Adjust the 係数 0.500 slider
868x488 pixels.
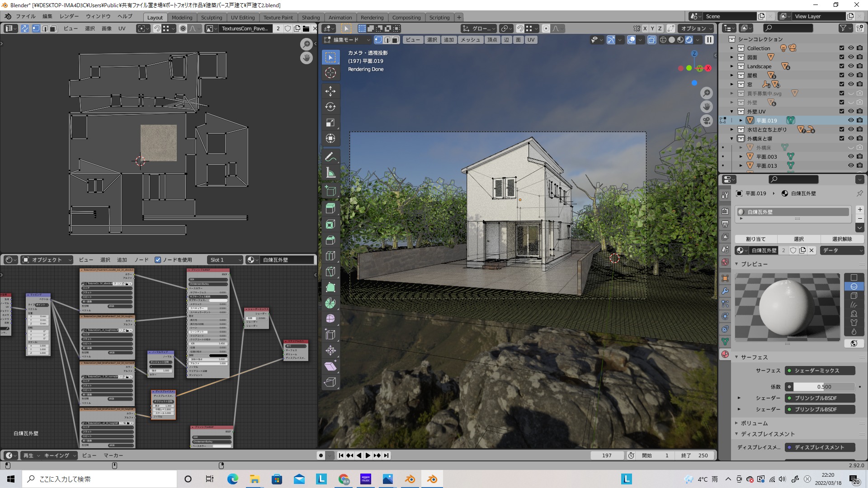coord(823,387)
